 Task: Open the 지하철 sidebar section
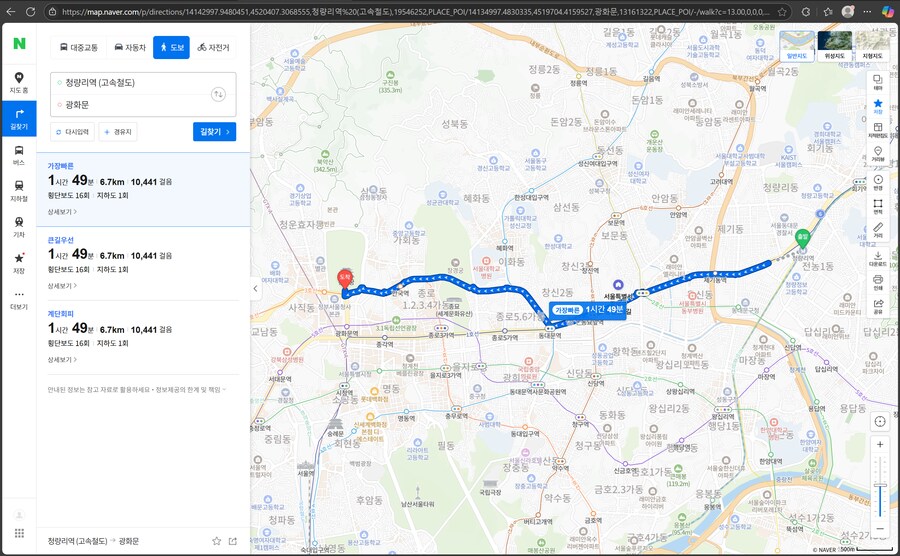click(19, 191)
